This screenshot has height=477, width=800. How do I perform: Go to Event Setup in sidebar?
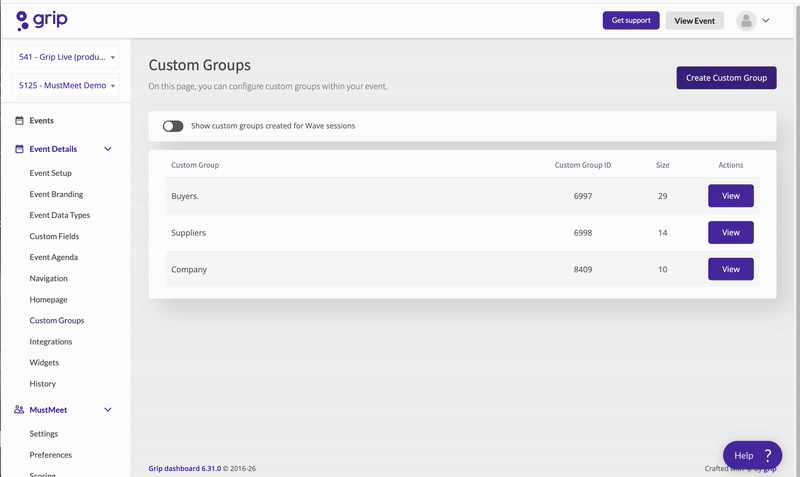point(50,173)
